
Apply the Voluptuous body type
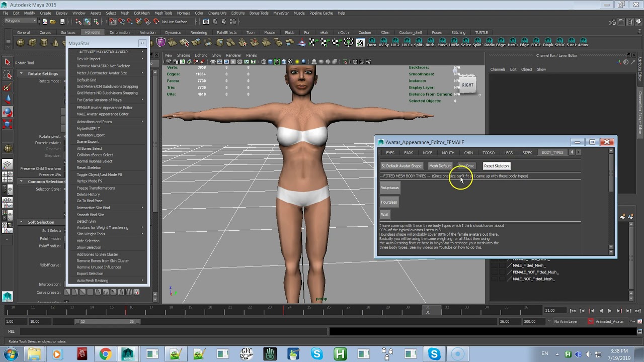tap(390, 188)
